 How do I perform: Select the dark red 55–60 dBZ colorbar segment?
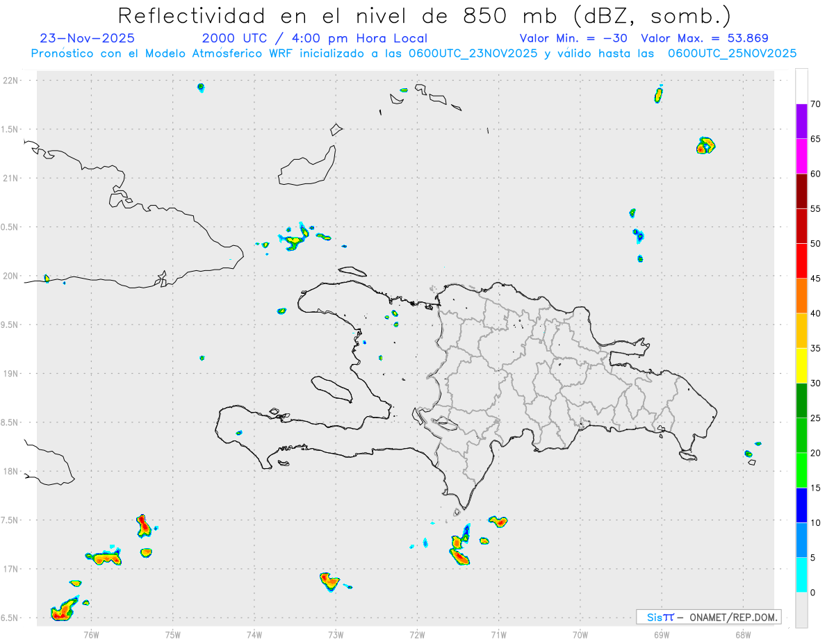pos(801,191)
